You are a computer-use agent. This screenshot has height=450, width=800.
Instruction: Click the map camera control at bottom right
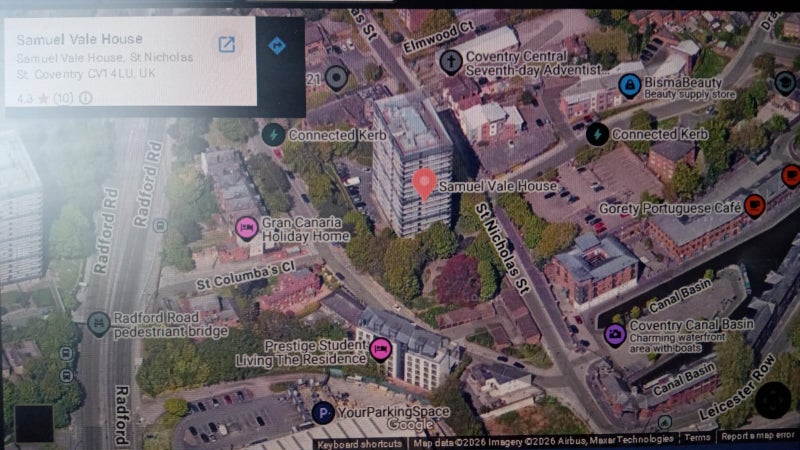[x=772, y=400]
